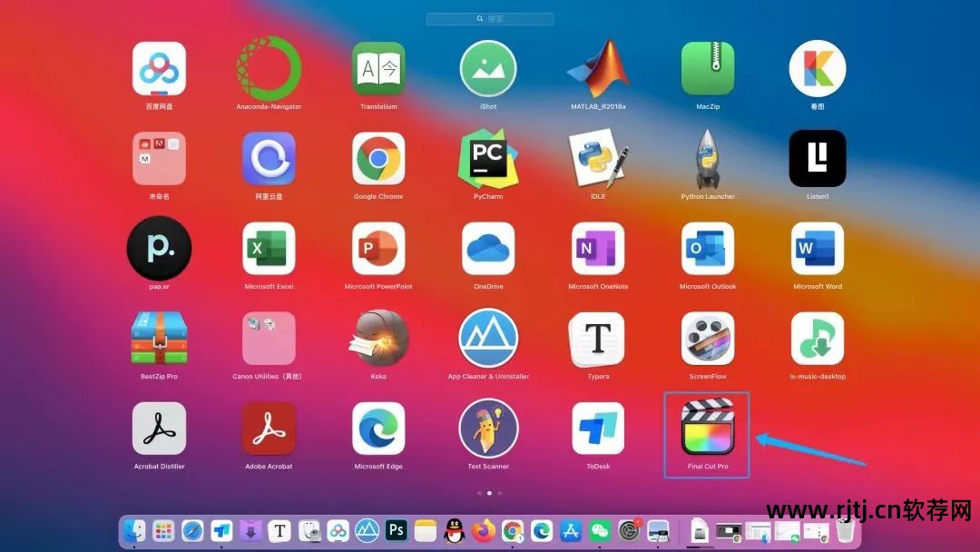Open Microsoft Outlook

click(708, 249)
